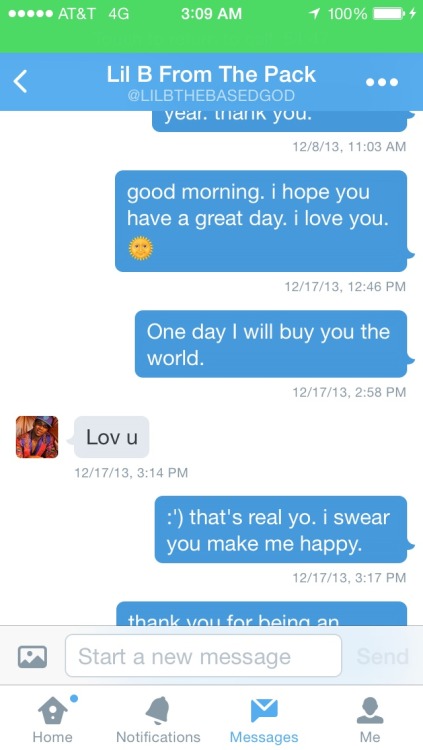Focus the 'Start a new message' field

coord(203,656)
